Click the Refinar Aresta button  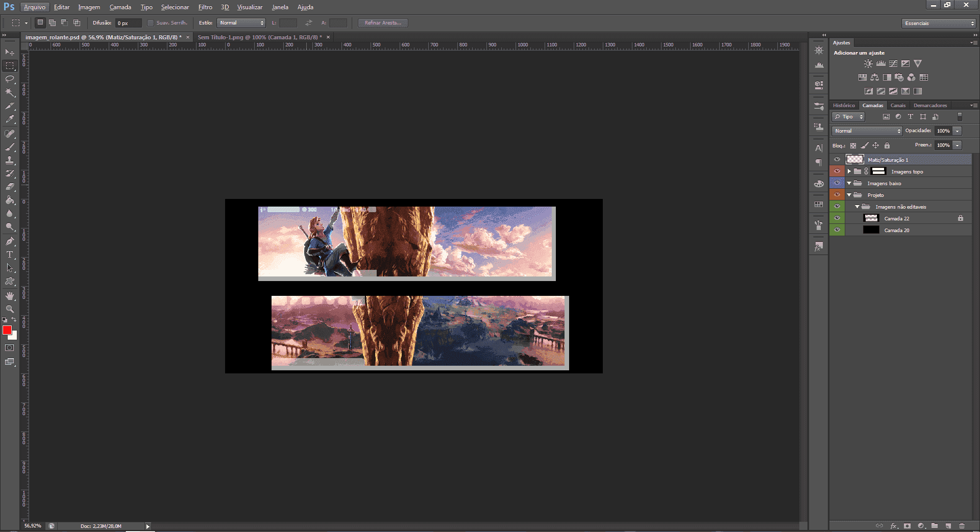pos(383,23)
